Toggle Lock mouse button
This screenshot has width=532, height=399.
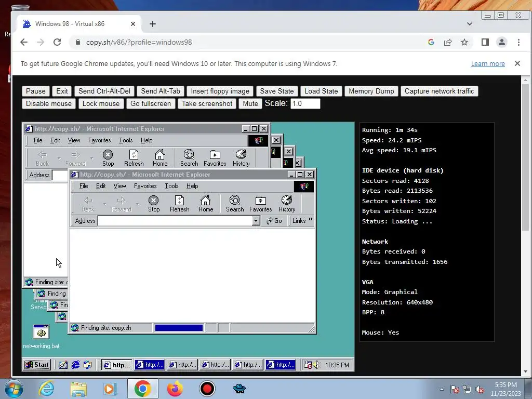[x=101, y=103]
